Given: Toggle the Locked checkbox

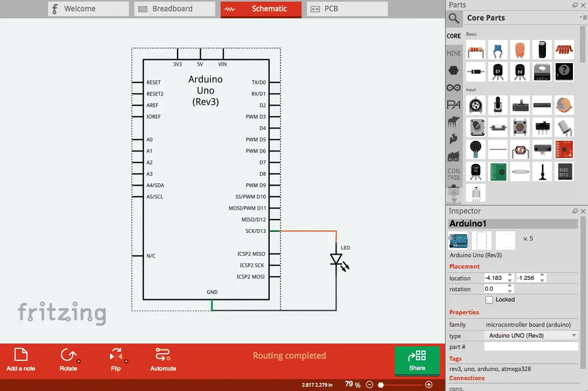Looking at the screenshot, I should point(489,299).
